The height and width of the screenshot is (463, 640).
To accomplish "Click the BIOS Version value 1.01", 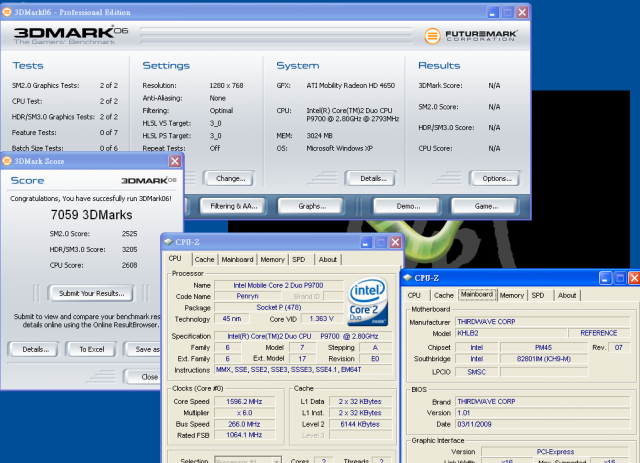I will click(x=543, y=413).
